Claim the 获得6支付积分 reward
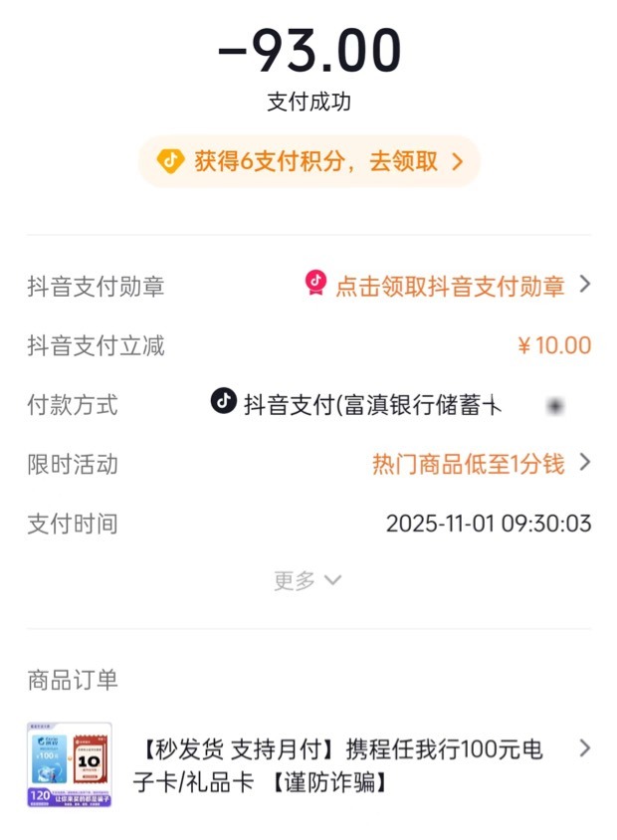617x840 pixels. coord(315,161)
